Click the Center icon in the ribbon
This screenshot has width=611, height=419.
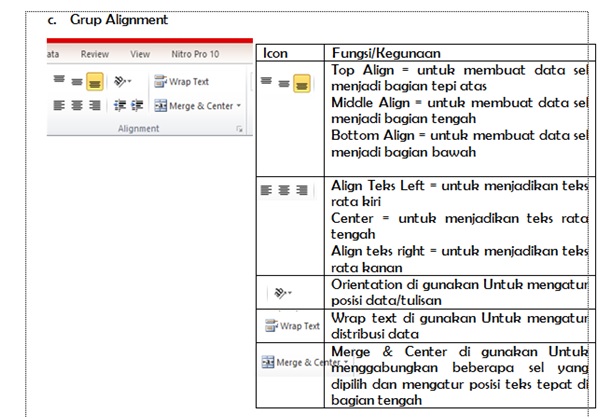point(77,105)
